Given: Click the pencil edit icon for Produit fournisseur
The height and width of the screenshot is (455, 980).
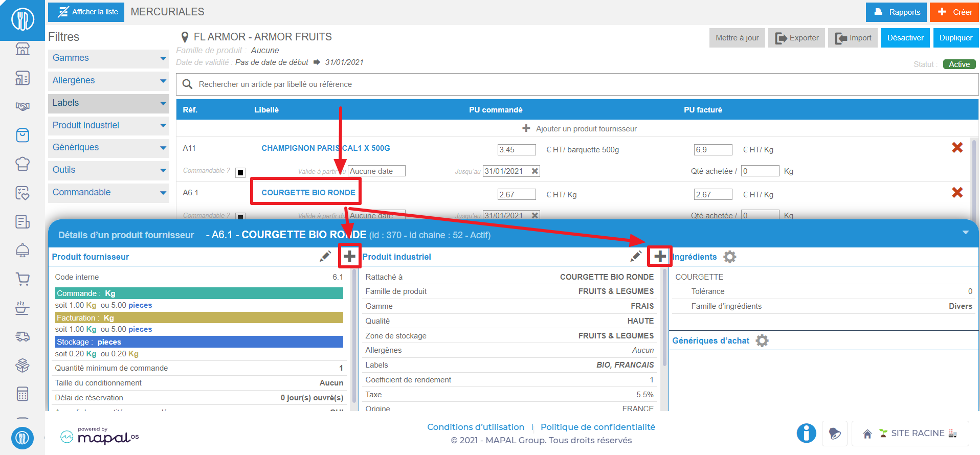Looking at the screenshot, I should (x=325, y=257).
